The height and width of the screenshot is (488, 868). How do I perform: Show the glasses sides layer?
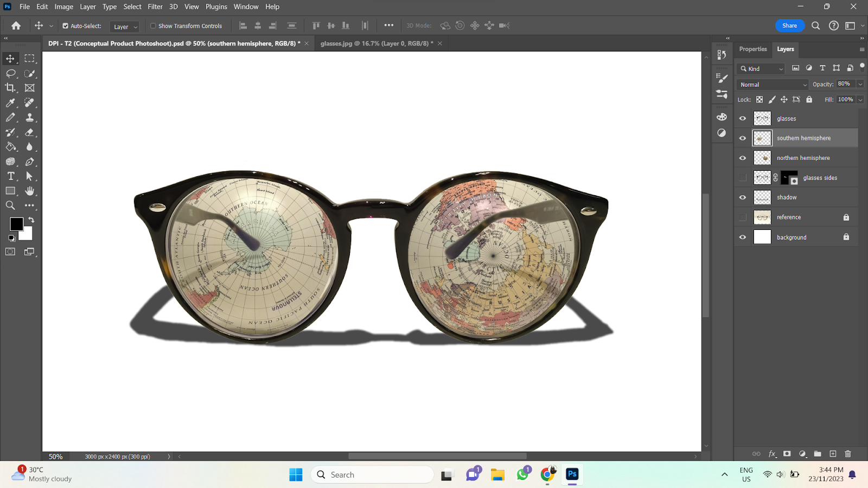(743, 178)
